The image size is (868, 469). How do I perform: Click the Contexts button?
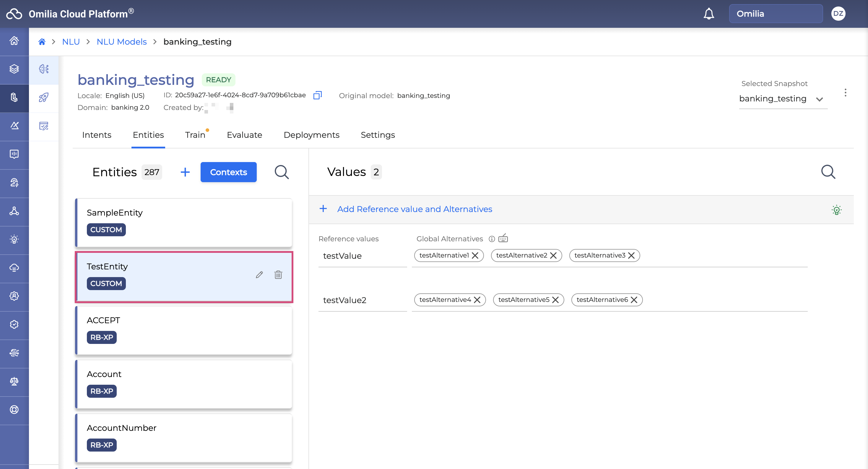228,172
